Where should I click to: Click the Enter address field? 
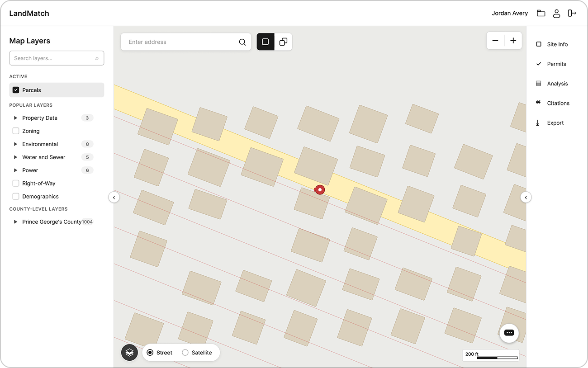coord(186,42)
